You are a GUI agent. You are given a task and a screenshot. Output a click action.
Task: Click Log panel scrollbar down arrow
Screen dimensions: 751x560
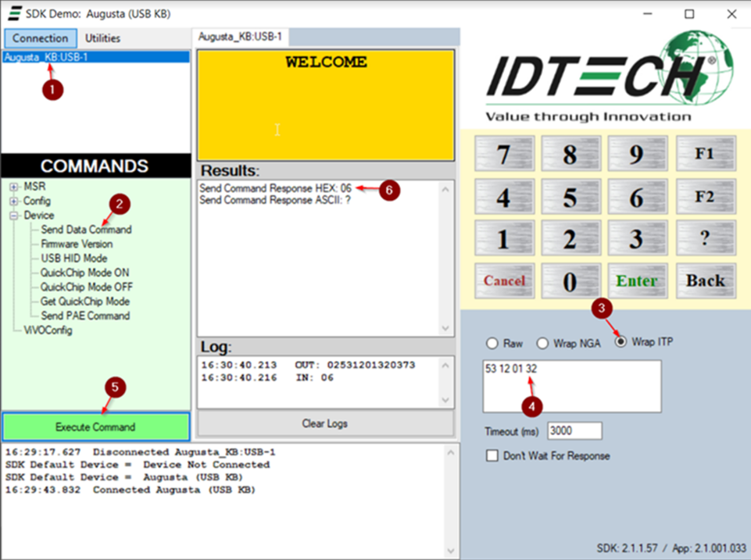(x=445, y=400)
